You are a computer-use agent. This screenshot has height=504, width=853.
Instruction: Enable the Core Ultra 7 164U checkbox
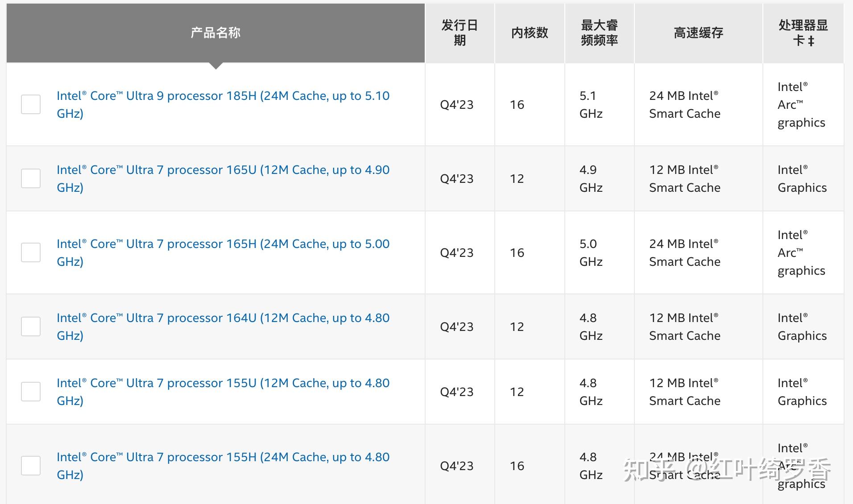pos(31,326)
